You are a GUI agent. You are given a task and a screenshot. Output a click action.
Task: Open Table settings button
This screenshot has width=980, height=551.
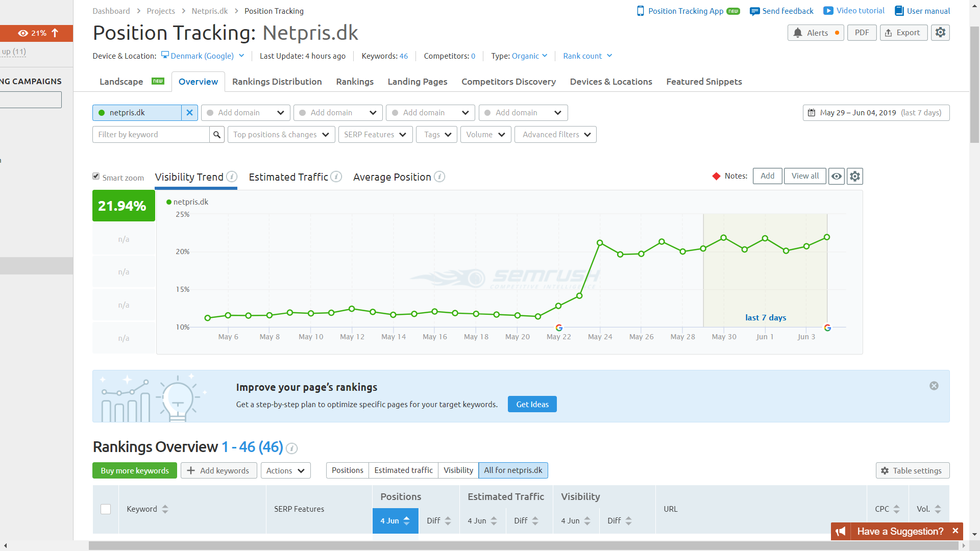tap(913, 470)
